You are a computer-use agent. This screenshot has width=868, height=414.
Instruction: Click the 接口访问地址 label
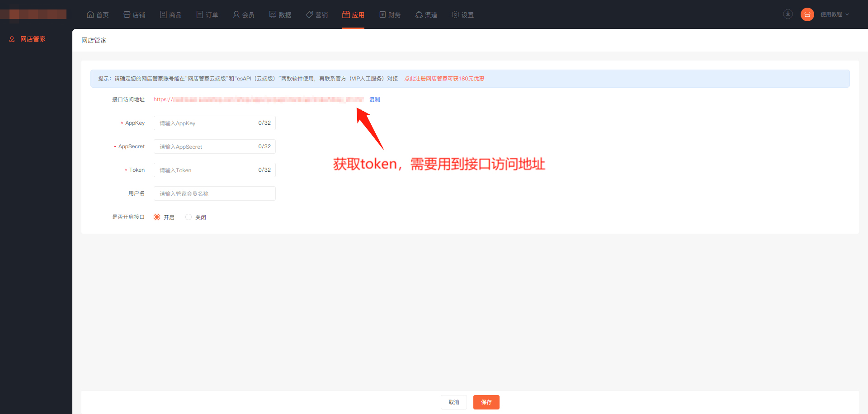(128, 99)
